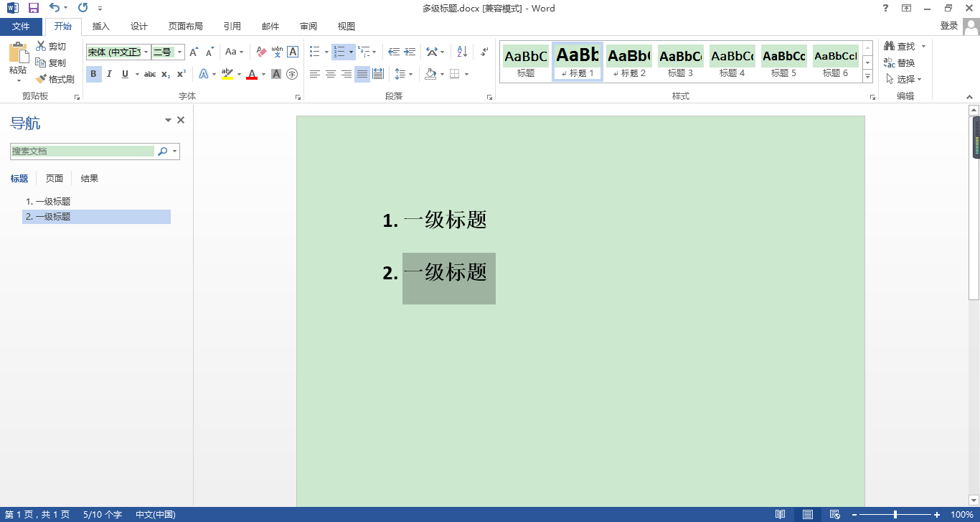Open line spacing dropdown
The width and height of the screenshot is (980, 522).
pyautogui.click(x=403, y=74)
